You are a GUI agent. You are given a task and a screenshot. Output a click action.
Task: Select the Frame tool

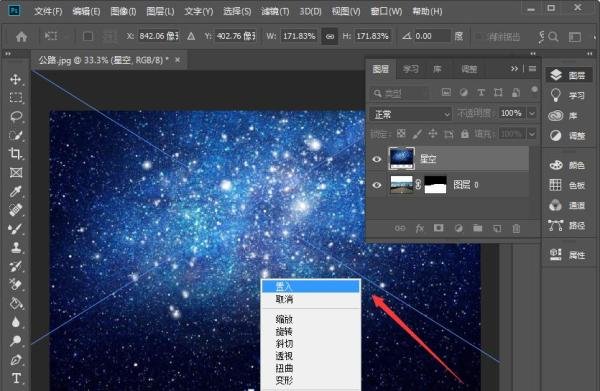(x=16, y=173)
